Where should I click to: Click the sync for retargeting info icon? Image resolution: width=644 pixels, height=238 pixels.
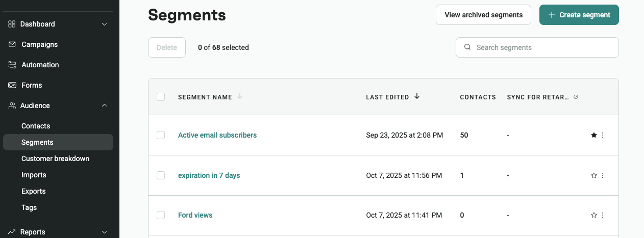pyautogui.click(x=576, y=97)
